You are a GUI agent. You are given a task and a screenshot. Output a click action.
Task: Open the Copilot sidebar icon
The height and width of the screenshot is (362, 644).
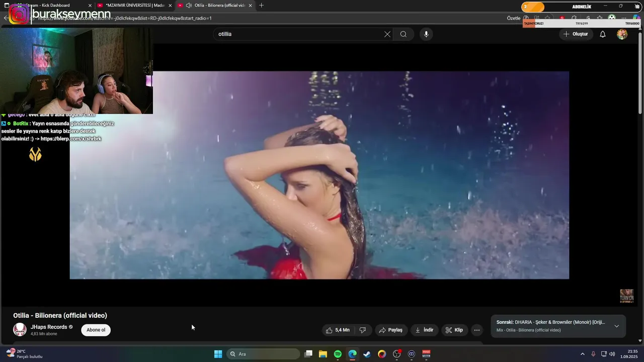[x=636, y=18]
